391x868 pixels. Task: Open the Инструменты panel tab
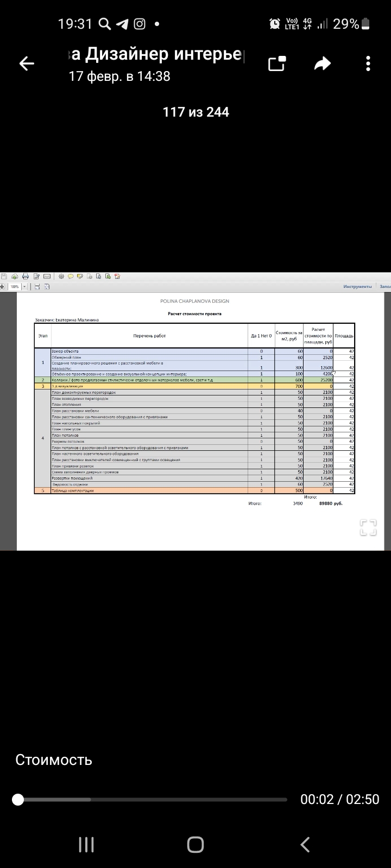[357, 286]
